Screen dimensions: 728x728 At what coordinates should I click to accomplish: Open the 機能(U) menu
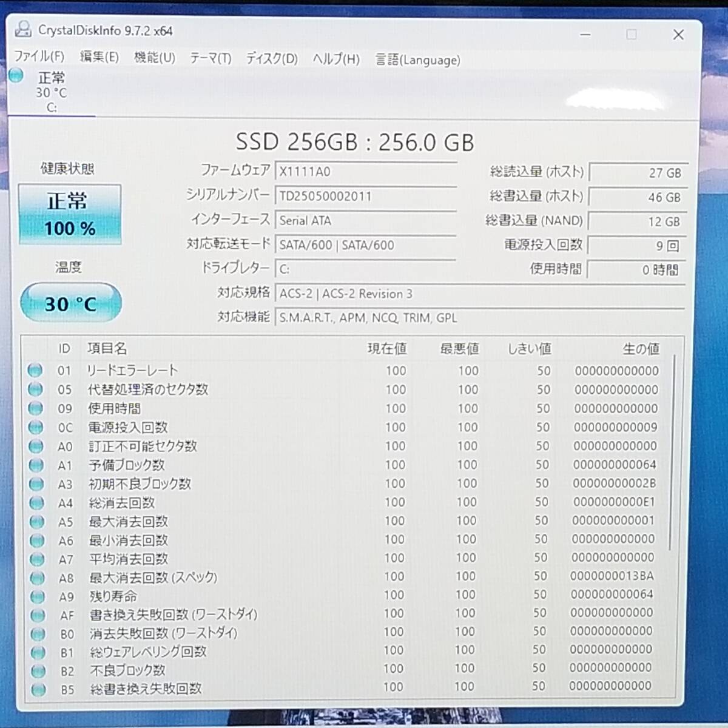(155, 58)
